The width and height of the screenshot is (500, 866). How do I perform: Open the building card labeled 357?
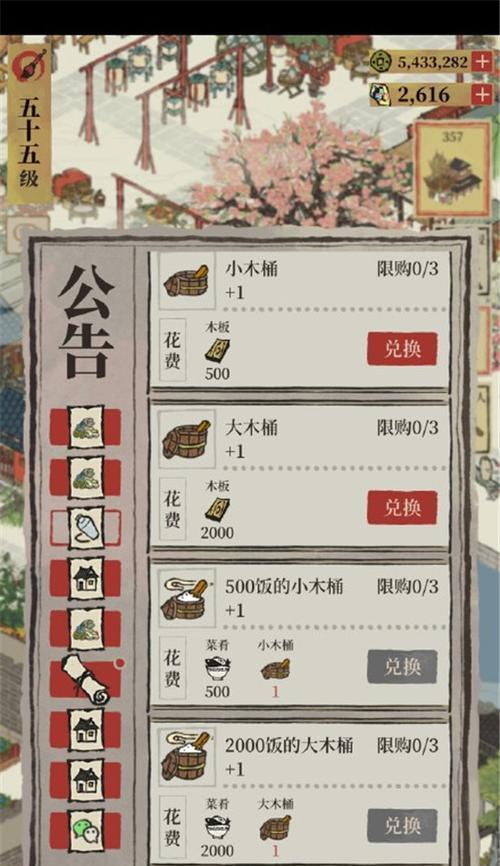[x=452, y=170]
